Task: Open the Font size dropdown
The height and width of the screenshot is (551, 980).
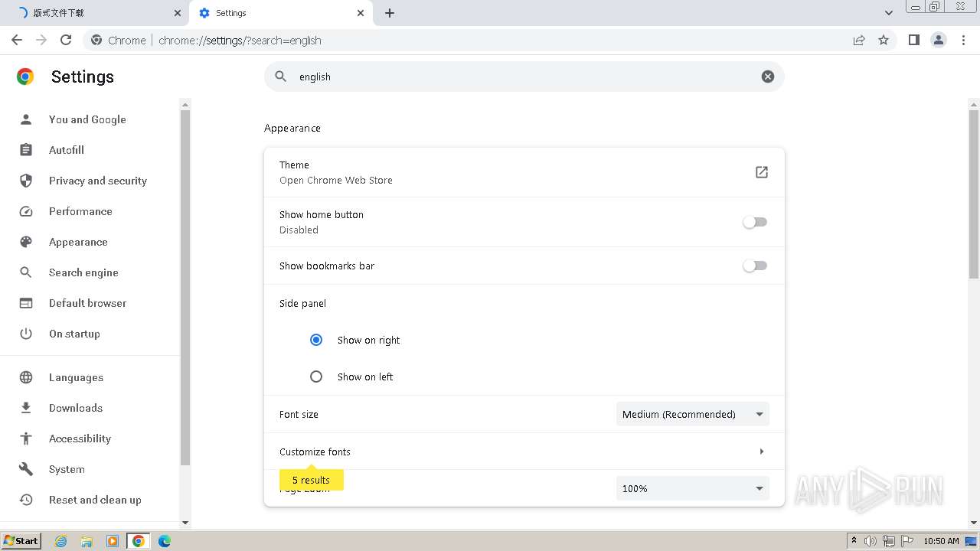Action: click(692, 414)
